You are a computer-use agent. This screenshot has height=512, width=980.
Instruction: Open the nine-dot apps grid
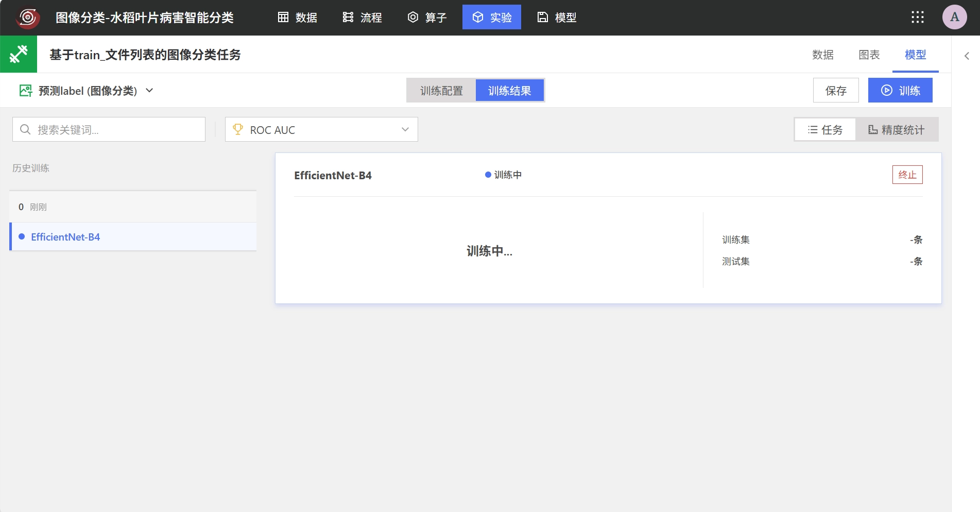918,17
